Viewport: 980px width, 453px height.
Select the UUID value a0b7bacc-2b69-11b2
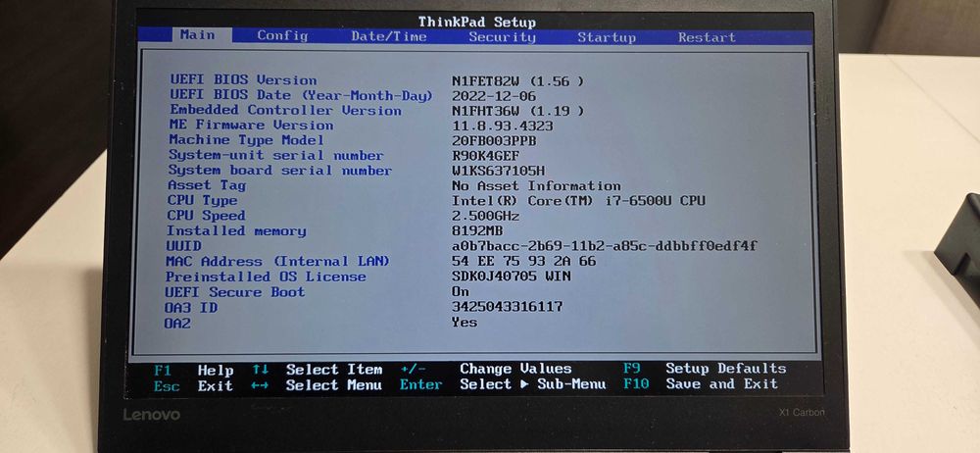point(604,246)
